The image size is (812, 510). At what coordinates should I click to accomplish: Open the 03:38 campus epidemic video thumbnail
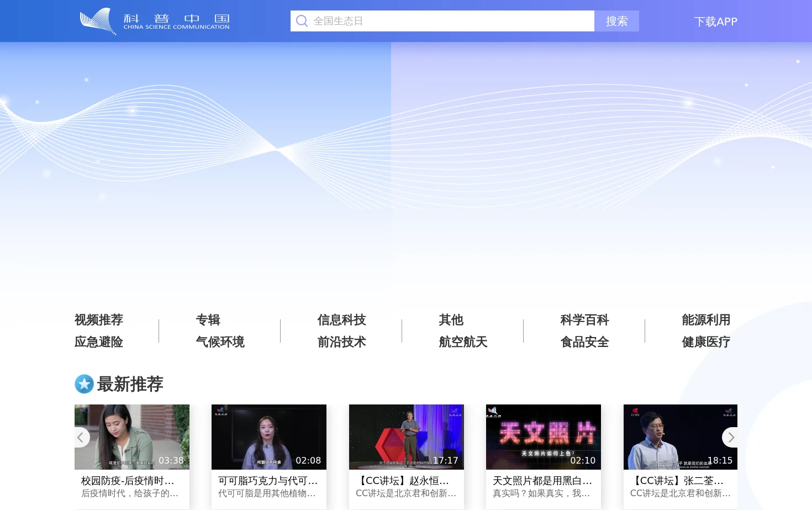tap(132, 437)
